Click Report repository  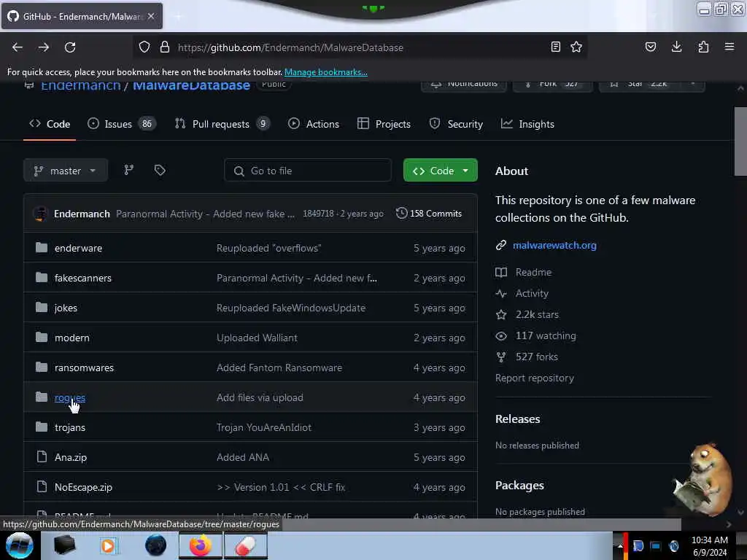[x=535, y=378]
